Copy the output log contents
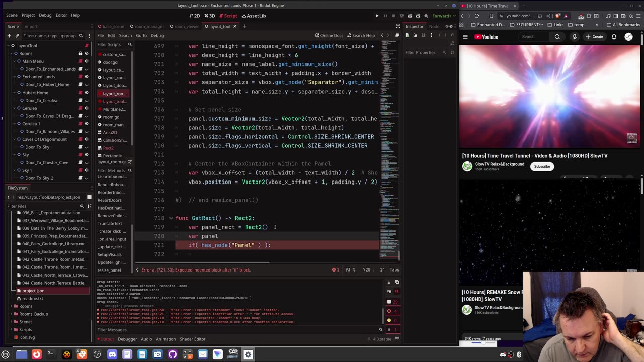This screenshot has height=362, width=644. (x=397, y=282)
